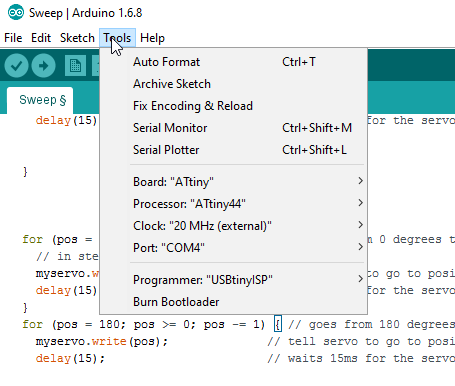
Task: Open Serial Plotter from the menu
Action: (x=233, y=150)
